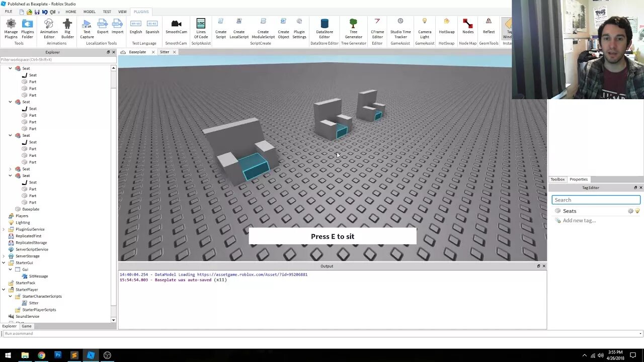Select SitMessage in the Explorer
Image resolution: width=644 pixels, height=362 pixels.
(x=38, y=276)
